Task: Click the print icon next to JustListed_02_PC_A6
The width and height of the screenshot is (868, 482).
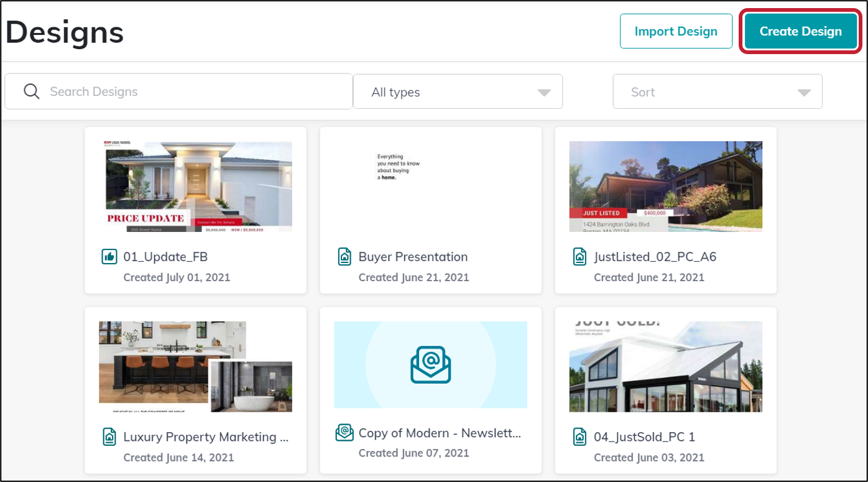Action: [579, 256]
